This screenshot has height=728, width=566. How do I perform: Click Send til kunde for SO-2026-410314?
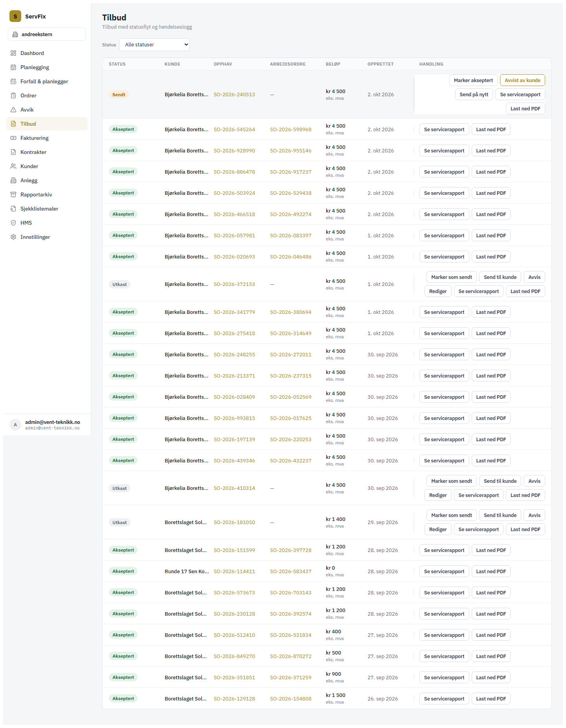[x=500, y=481]
